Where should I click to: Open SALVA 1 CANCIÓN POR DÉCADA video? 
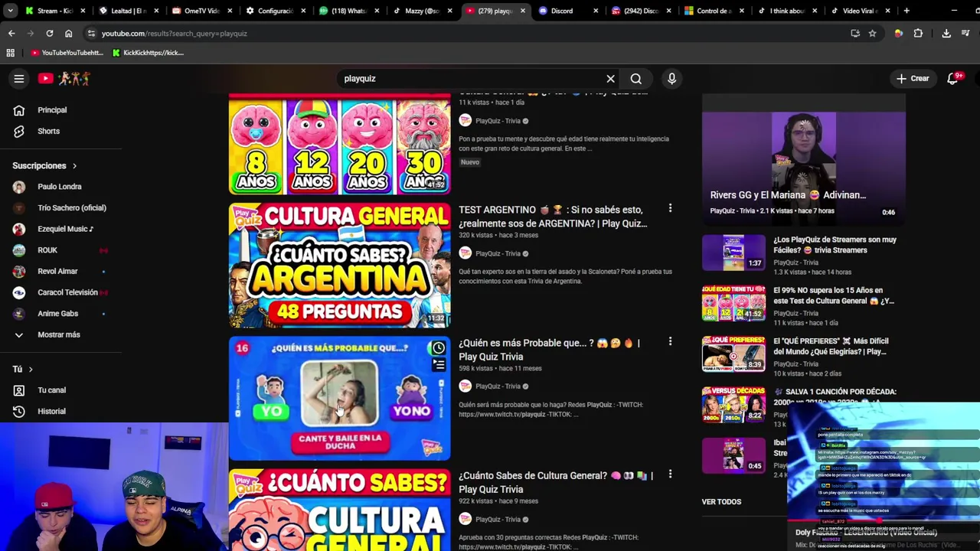(835, 396)
